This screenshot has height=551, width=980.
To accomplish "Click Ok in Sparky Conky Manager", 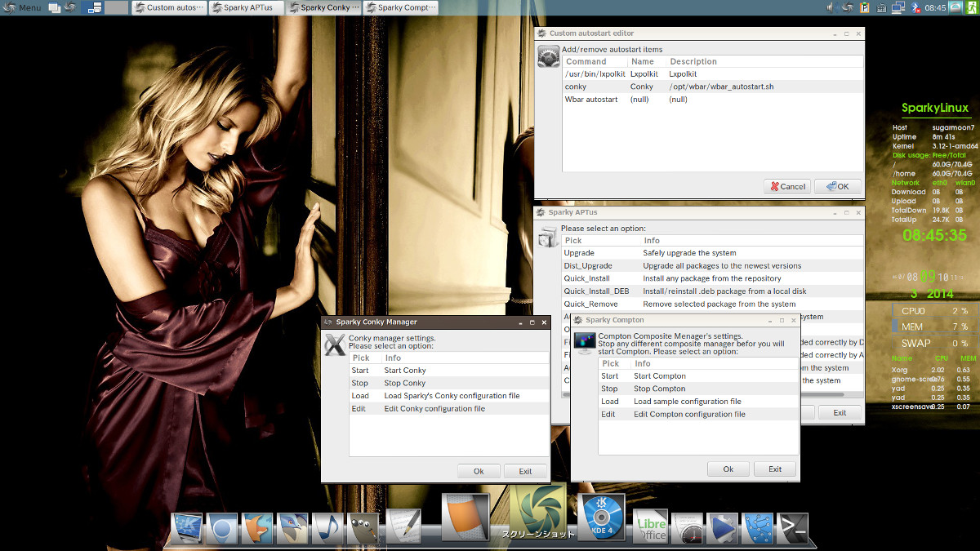I will click(x=479, y=471).
